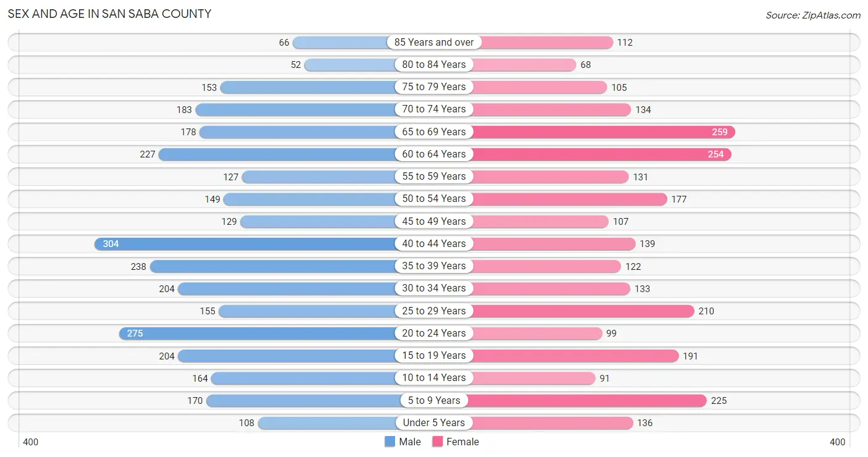Click the 60 to 64 Years label
868x457 pixels.
[x=434, y=154]
